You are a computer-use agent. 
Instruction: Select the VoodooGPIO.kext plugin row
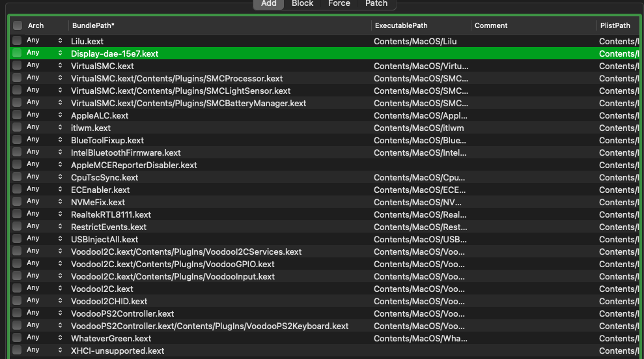[173, 264]
